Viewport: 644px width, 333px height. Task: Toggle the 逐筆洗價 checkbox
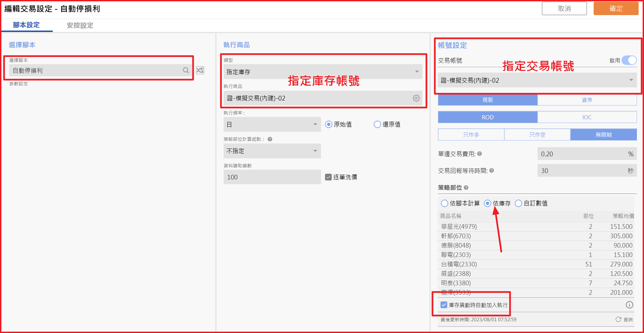tap(328, 177)
